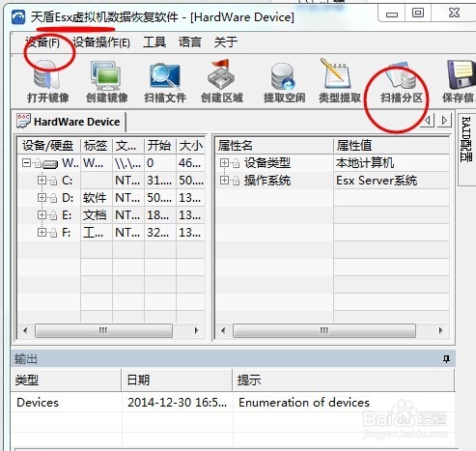This screenshot has height=451, width=476.
Task: Select the D: partition row
Action: click(111, 198)
